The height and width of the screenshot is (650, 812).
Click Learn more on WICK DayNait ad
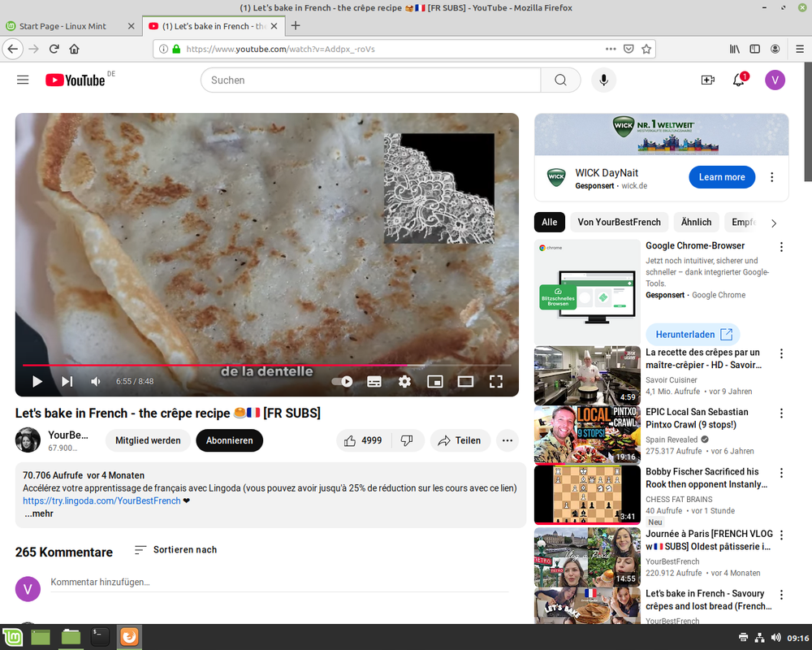coord(722,177)
